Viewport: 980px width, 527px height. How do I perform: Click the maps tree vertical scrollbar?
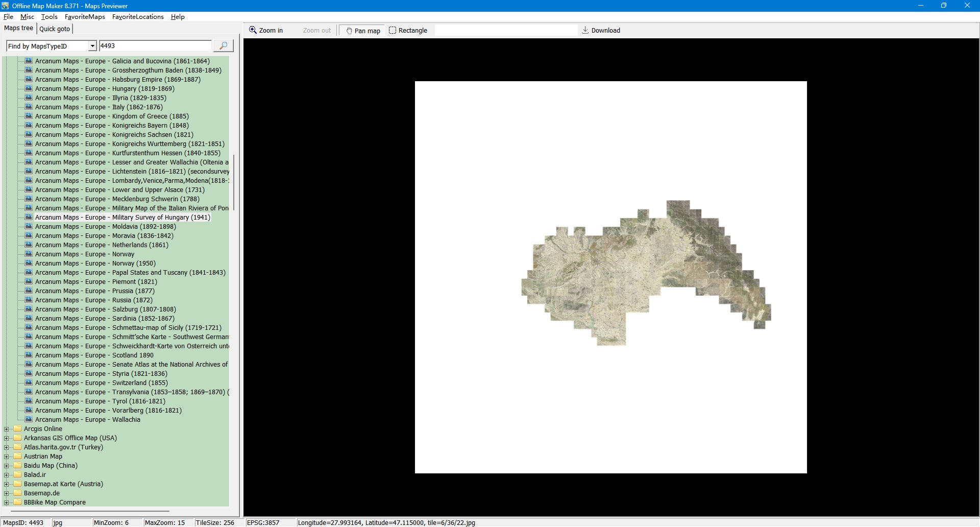(x=234, y=183)
